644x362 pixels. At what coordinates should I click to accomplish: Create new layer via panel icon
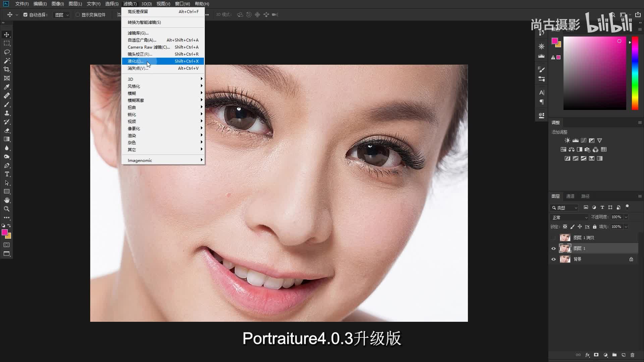pyautogui.click(x=623, y=355)
